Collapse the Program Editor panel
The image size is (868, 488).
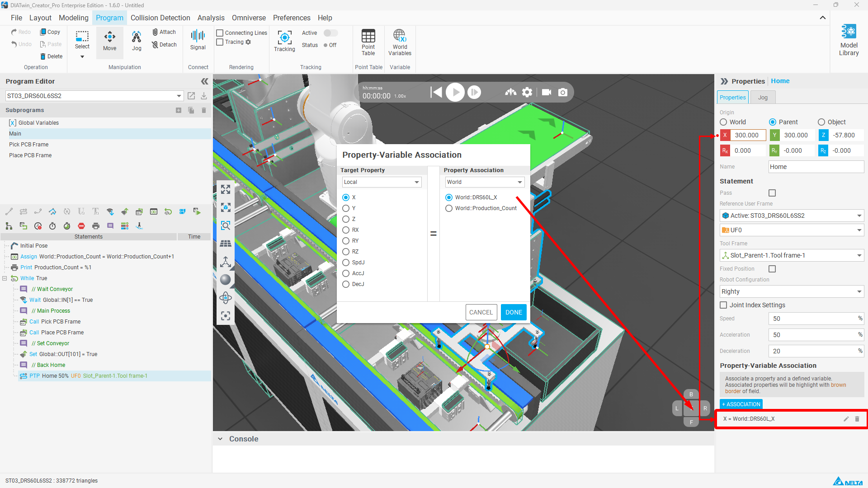pyautogui.click(x=204, y=81)
